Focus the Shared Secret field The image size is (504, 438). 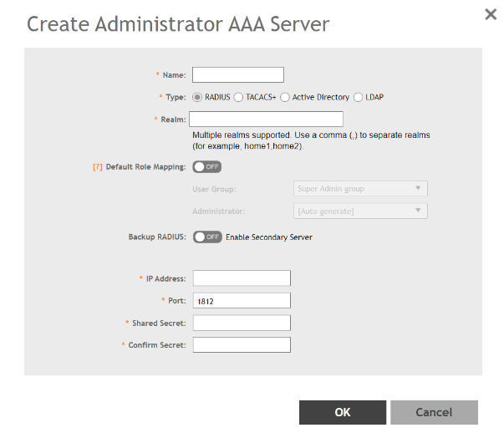click(242, 323)
